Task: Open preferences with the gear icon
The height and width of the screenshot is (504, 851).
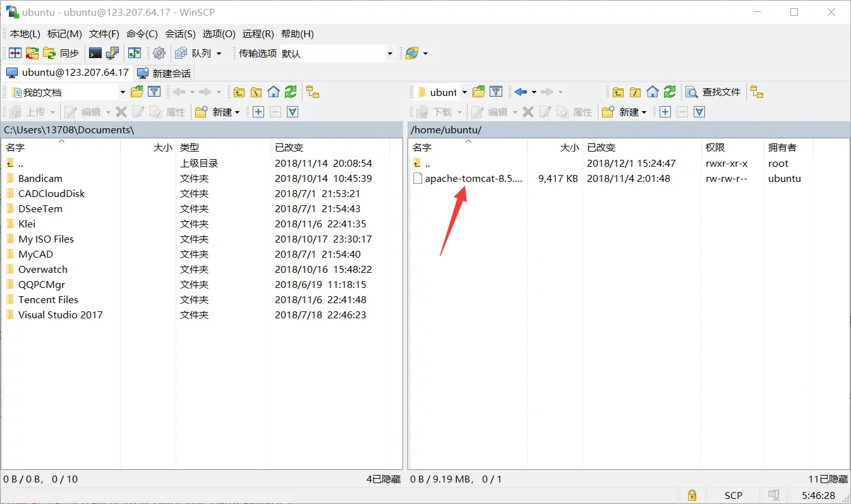Action: [159, 54]
